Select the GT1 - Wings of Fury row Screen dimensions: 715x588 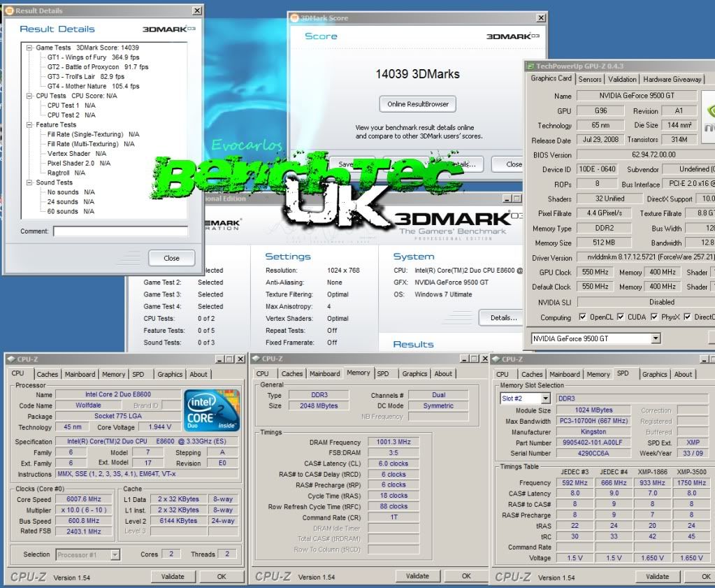tap(93, 57)
